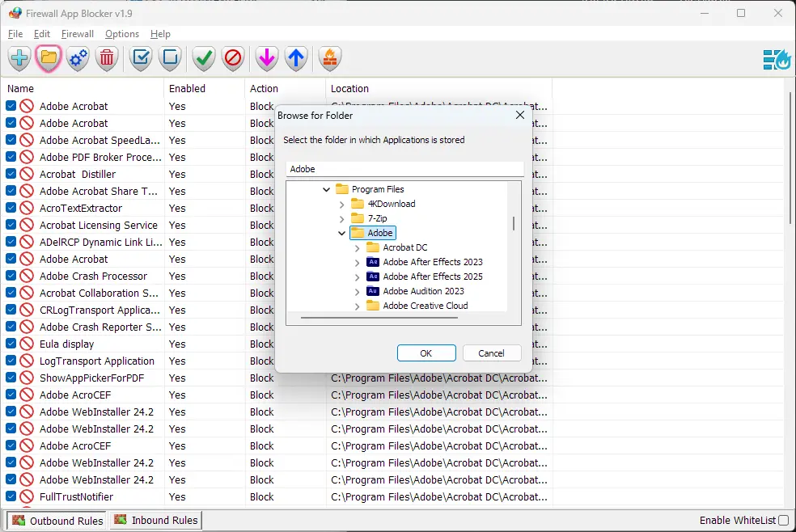The width and height of the screenshot is (796, 532).
Task: Select the Acrobat DC folder in the tree
Action: tap(404, 247)
